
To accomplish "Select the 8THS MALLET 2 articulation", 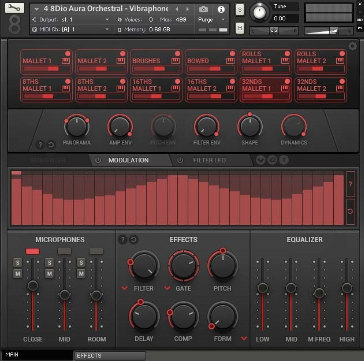I will 101,90.
